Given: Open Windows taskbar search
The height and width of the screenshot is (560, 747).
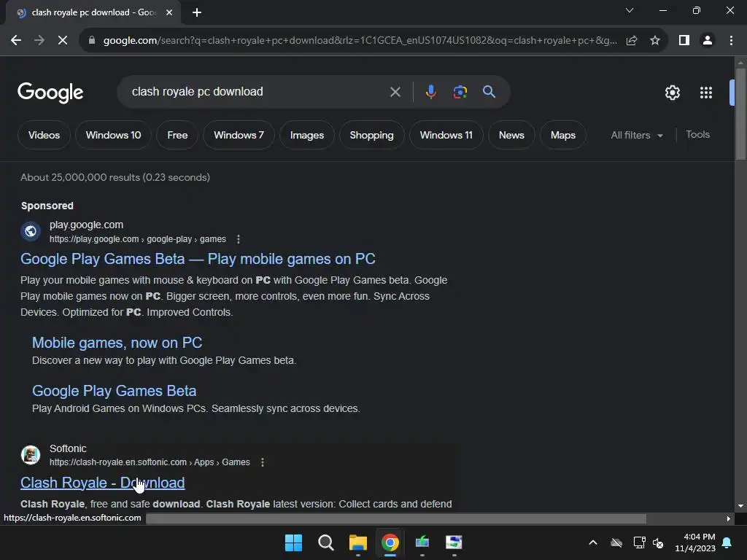Looking at the screenshot, I should pos(326,542).
